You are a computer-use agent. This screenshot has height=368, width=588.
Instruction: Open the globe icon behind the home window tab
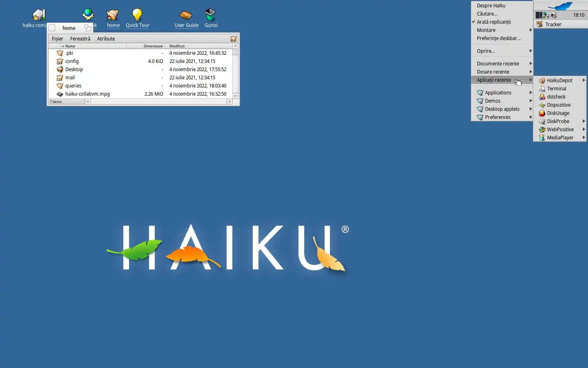click(88, 14)
